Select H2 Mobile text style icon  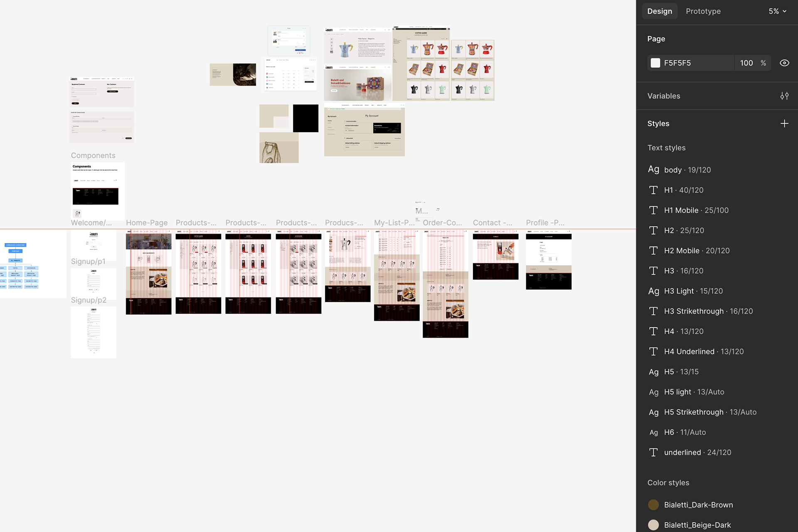[x=653, y=251]
